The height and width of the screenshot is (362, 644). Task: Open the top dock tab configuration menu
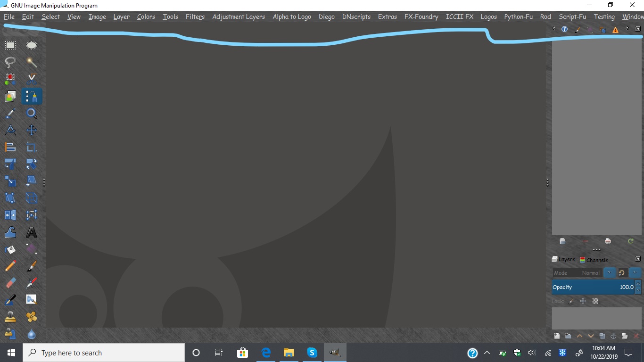pyautogui.click(x=638, y=29)
